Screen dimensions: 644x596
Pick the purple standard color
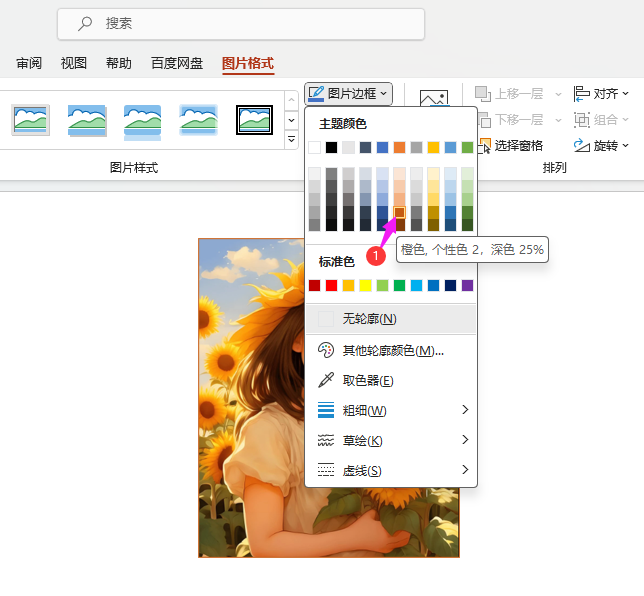point(467,285)
